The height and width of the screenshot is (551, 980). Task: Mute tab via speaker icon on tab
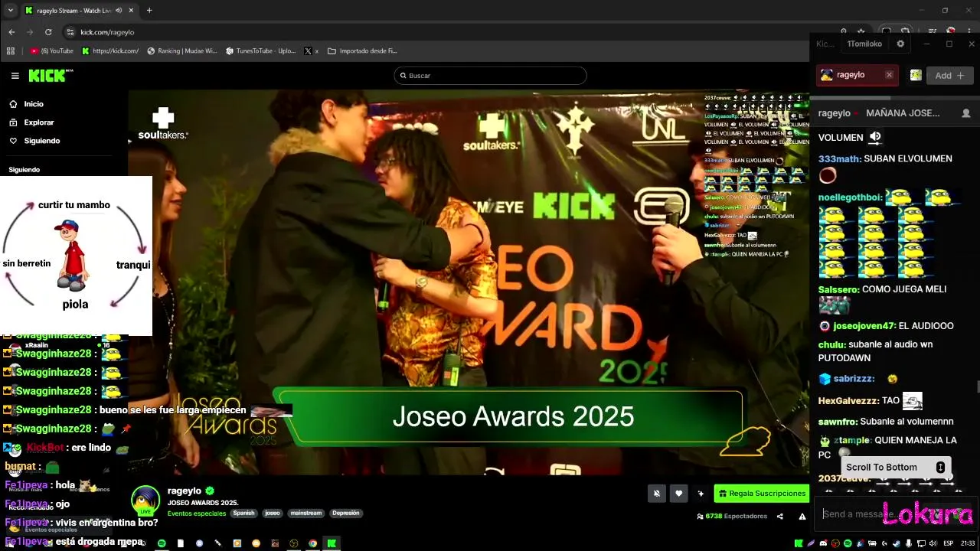click(119, 11)
